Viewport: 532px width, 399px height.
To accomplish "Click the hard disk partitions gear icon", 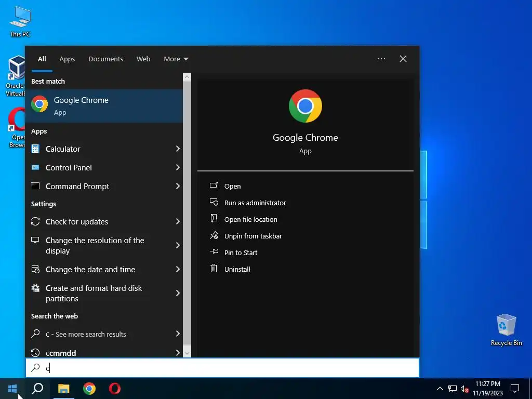I will point(35,288).
